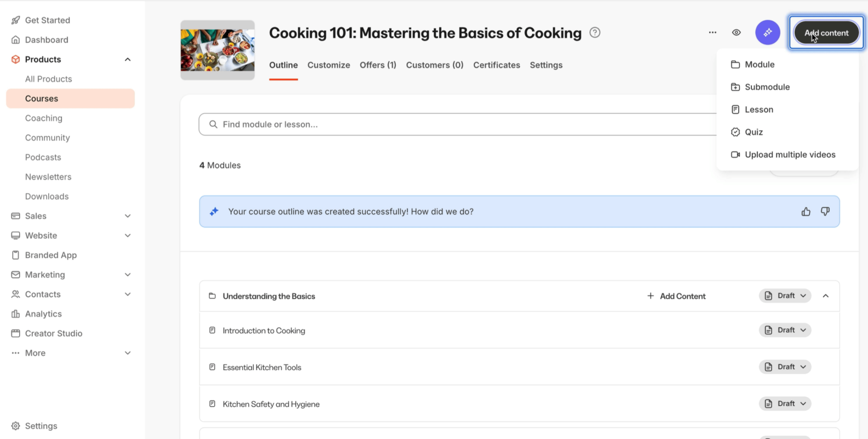Click the help question mark icon
Image resolution: width=868 pixels, height=439 pixels.
tap(595, 32)
